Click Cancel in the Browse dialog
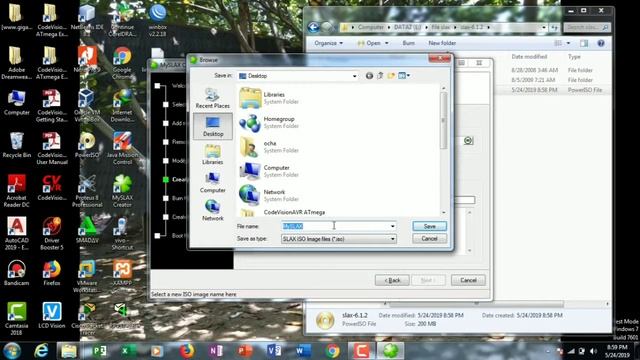The width and height of the screenshot is (640, 360). point(429,239)
